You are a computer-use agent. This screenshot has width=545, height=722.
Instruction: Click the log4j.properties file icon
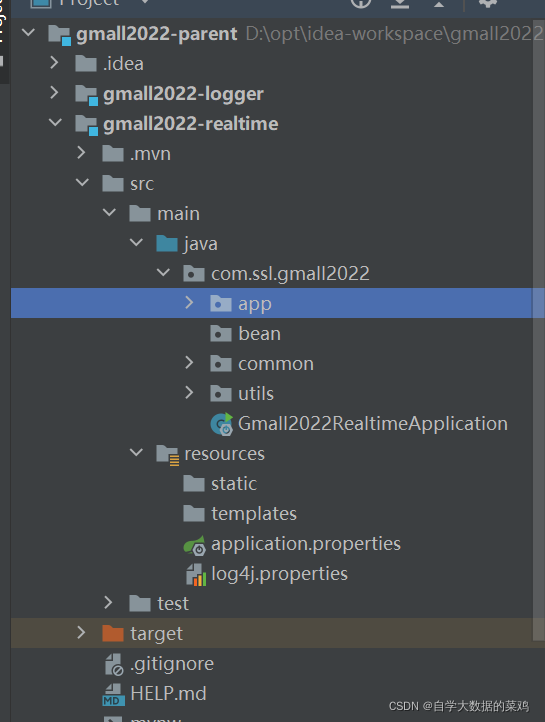(x=196, y=575)
